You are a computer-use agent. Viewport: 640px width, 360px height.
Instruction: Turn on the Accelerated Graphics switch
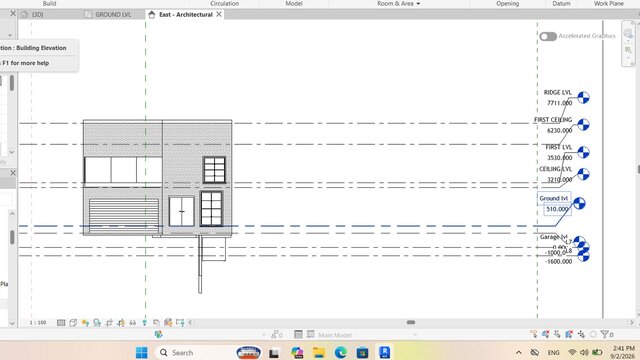(548, 36)
